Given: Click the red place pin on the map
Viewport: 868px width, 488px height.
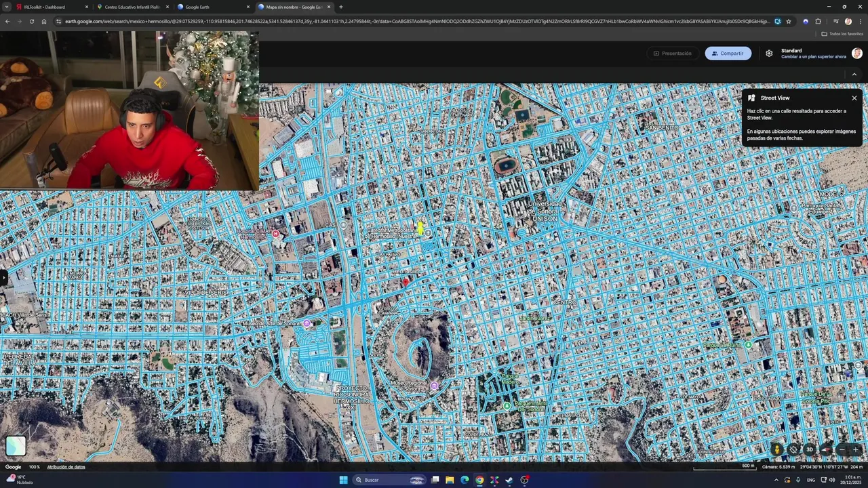Looking at the screenshot, I should click(406, 282).
